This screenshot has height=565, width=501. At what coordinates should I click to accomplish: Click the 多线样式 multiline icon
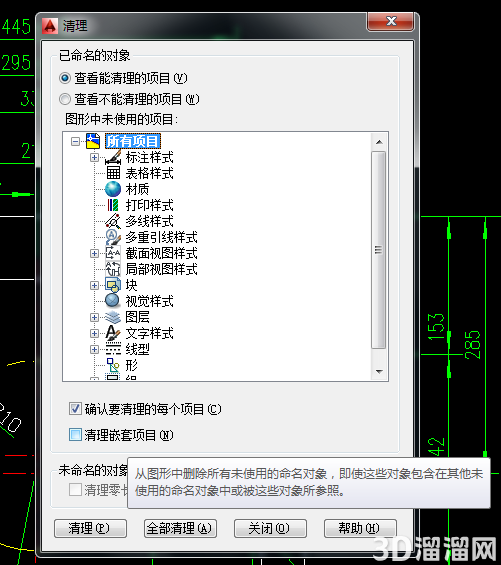click(113, 221)
